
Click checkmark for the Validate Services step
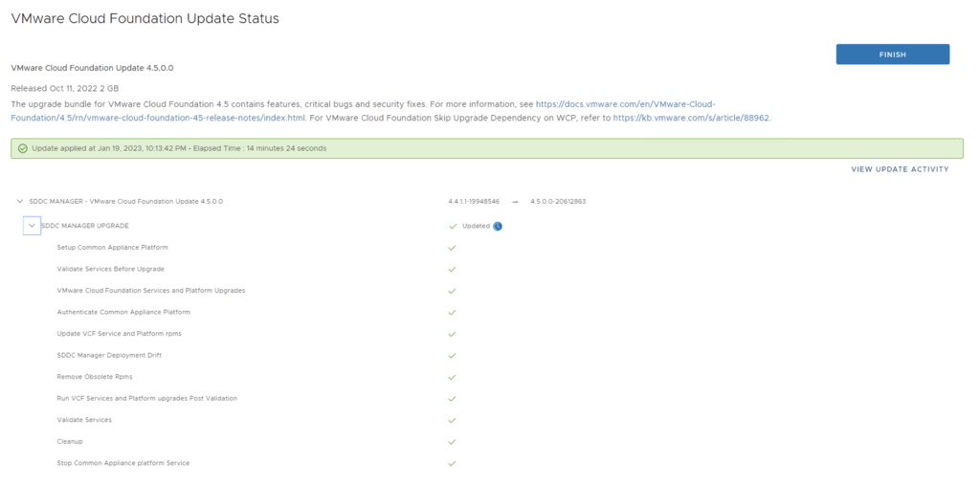point(452,420)
